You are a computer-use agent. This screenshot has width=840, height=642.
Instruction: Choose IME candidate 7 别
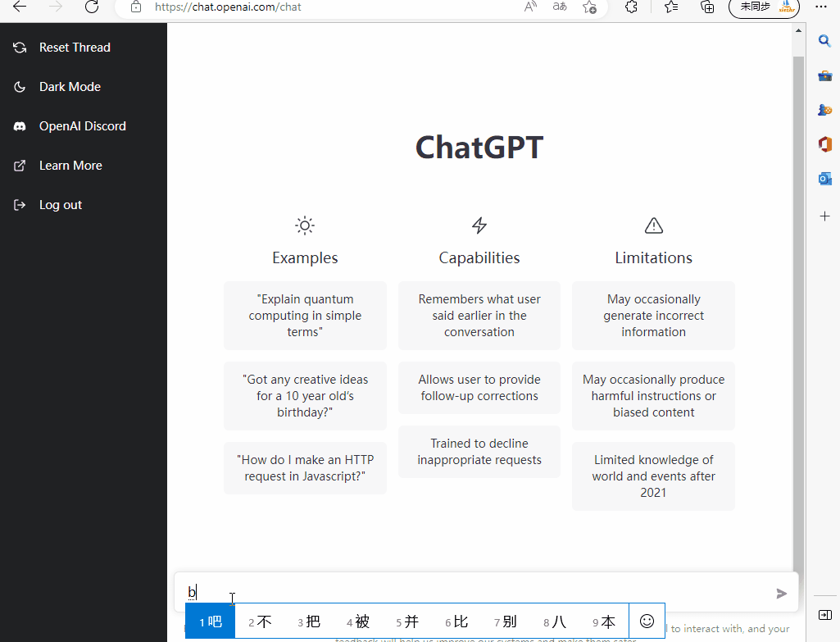pos(505,622)
